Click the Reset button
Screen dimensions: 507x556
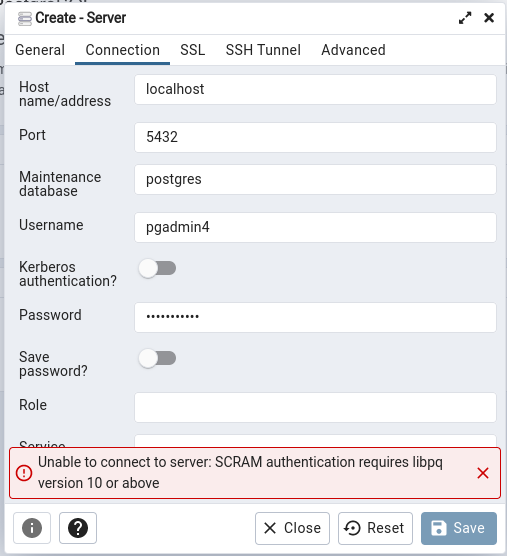(x=375, y=528)
